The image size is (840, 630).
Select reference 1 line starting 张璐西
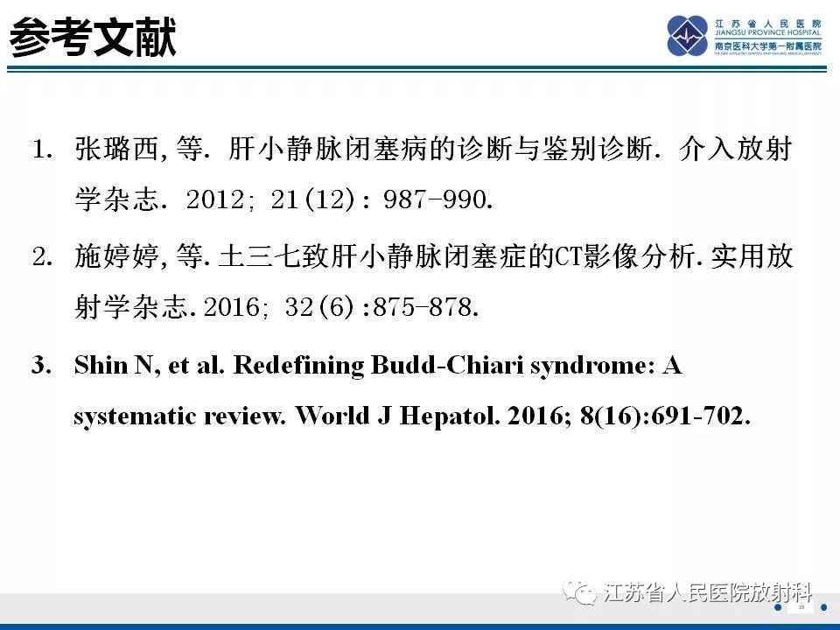(x=433, y=149)
